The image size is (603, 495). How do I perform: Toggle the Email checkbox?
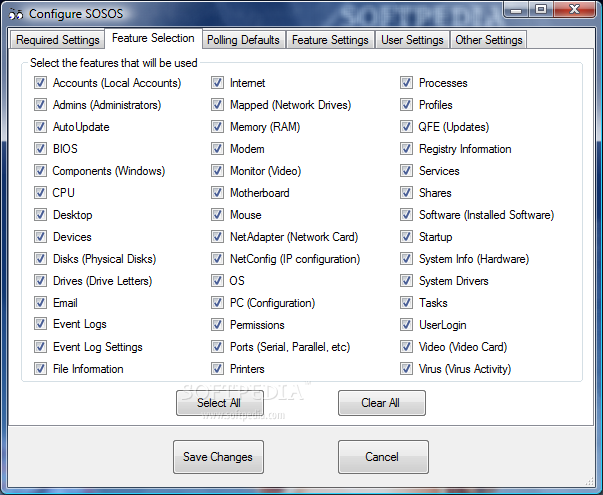point(40,302)
